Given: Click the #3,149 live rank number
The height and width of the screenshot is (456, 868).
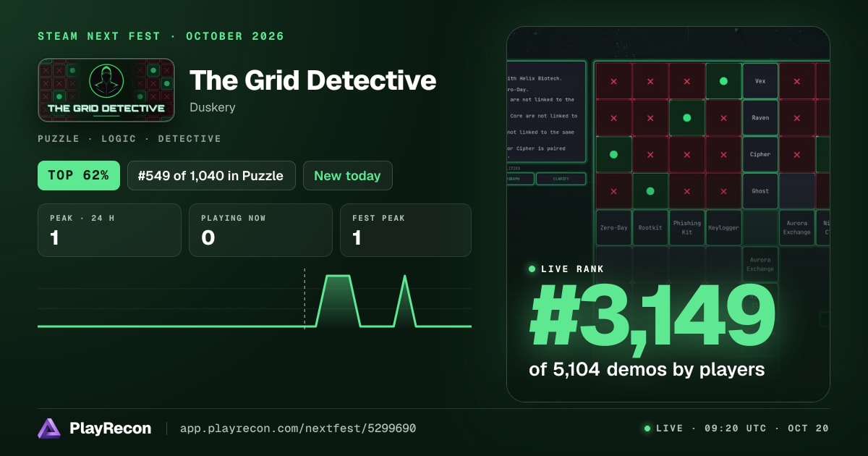Looking at the screenshot, I should 652,316.
